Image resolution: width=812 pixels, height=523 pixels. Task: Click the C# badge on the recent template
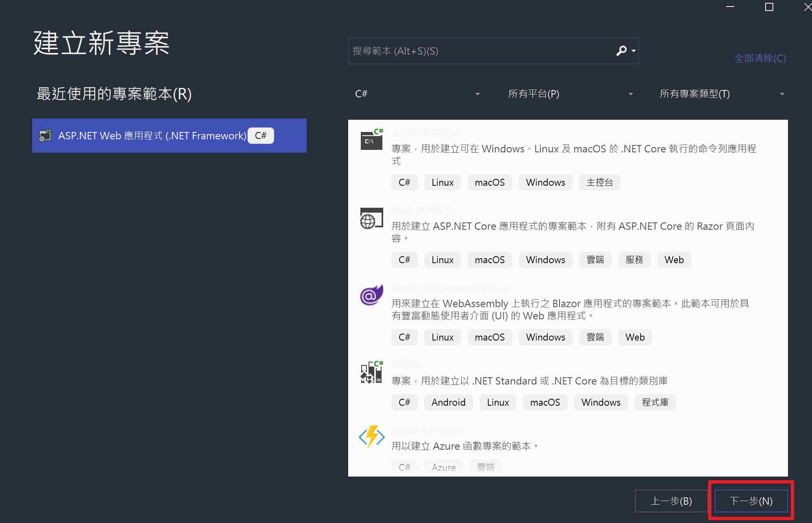click(x=261, y=135)
